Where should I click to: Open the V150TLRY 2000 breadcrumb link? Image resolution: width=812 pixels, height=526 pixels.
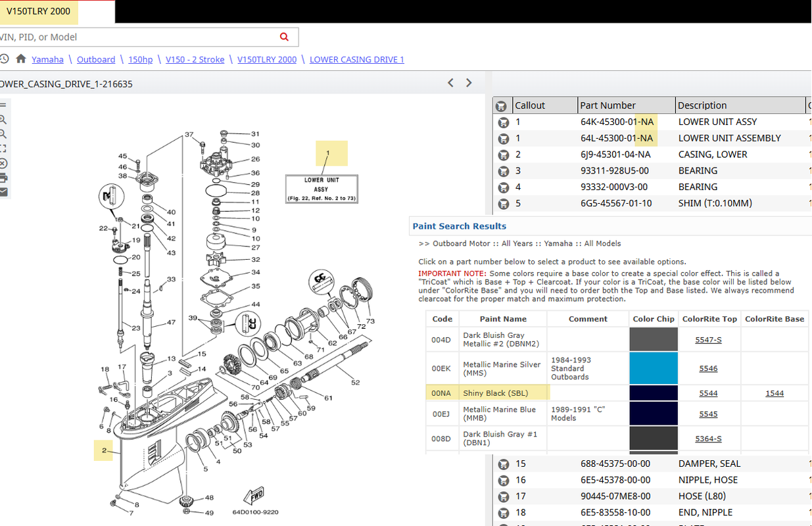click(x=267, y=59)
